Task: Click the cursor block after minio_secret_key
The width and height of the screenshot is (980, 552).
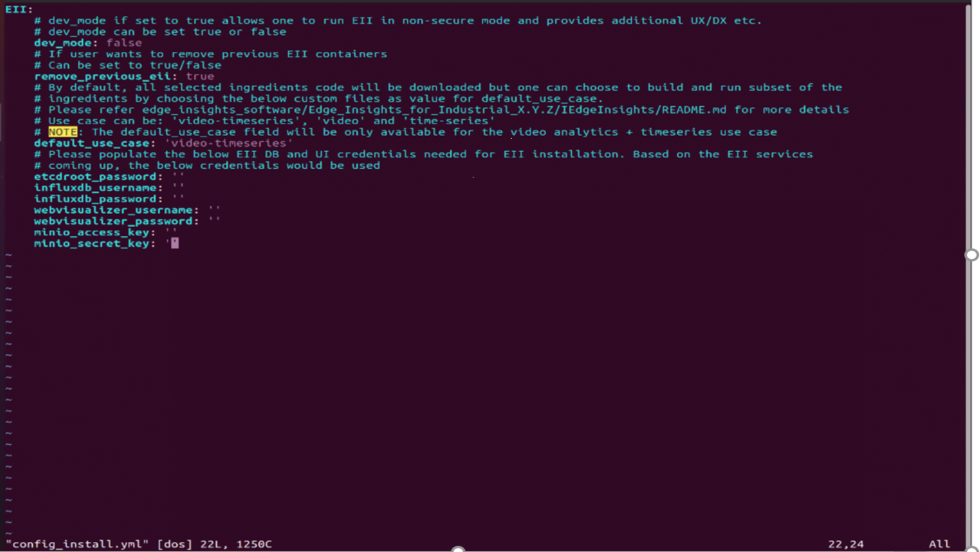Action: (175, 243)
